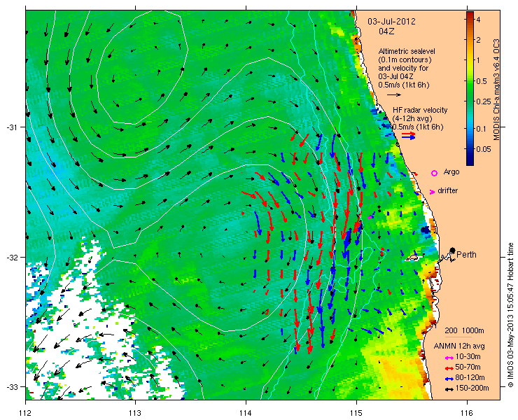518x420 pixels.
Task: Click the magenta drifter arrow marker
Action: 432,192
